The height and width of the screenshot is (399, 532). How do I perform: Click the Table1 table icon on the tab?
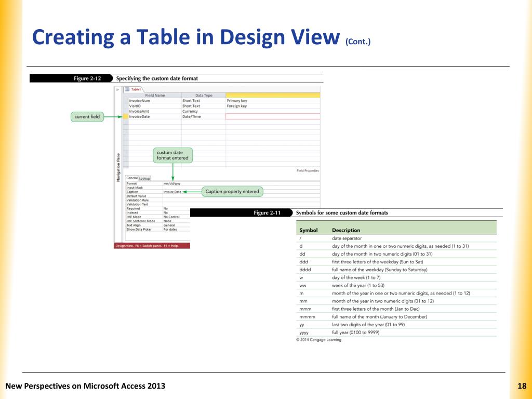click(127, 89)
